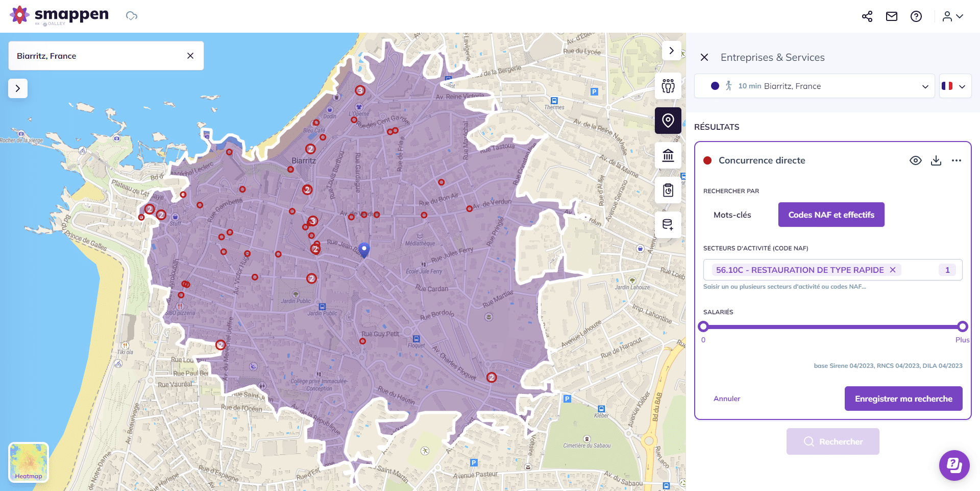Click the share icon in header
Image resolution: width=980 pixels, height=491 pixels.
[867, 16]
